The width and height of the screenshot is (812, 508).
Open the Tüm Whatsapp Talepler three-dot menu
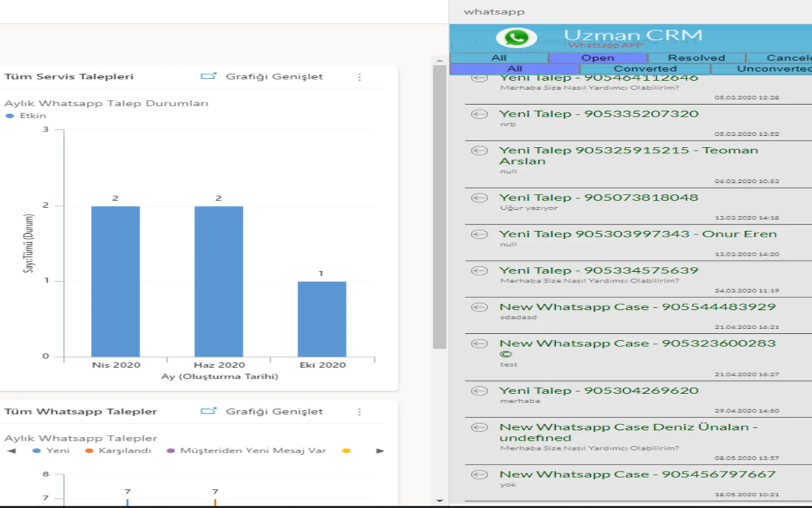(x=359, y=412)
